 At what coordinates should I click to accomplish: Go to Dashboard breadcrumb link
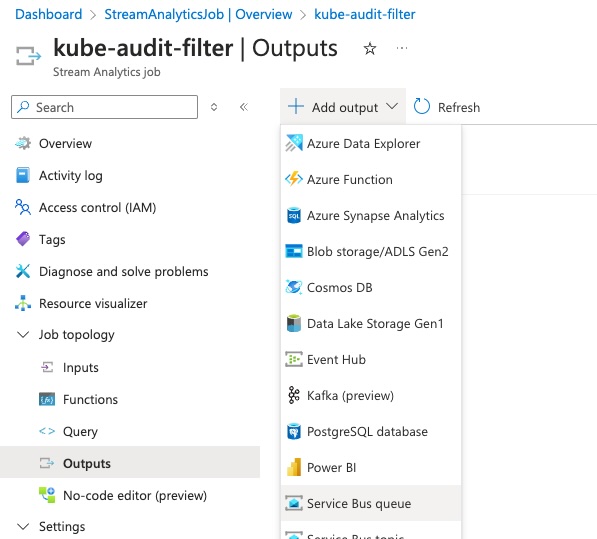(x=48, y=14)
